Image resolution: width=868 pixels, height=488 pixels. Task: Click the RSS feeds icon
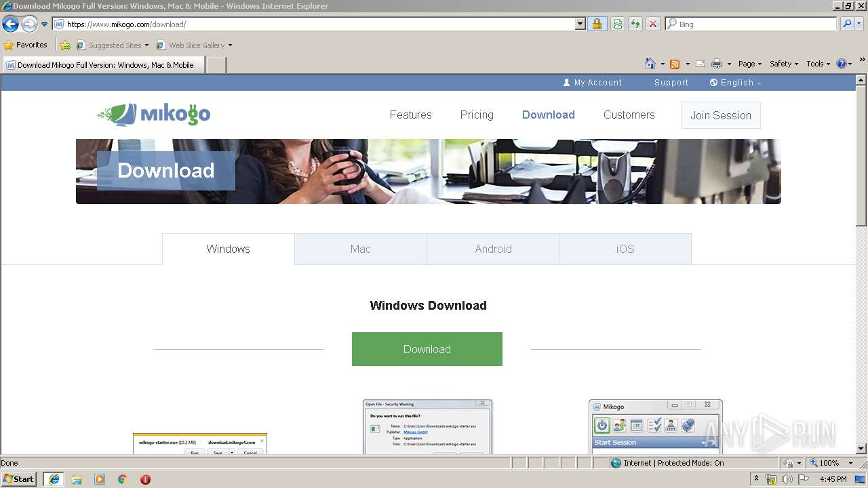[x=675, y=64]
